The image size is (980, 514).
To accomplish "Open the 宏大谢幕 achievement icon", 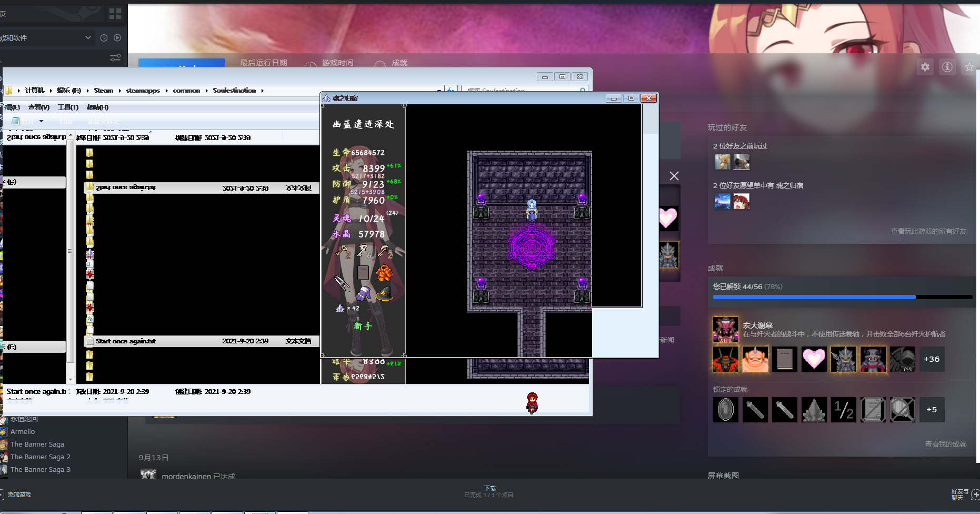I will pos(726,330).
